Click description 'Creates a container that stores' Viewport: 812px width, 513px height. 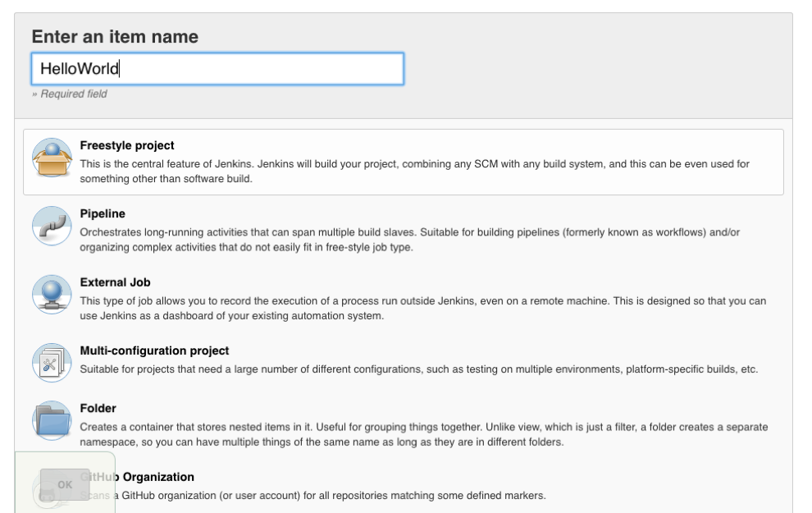tap(423, 434)
